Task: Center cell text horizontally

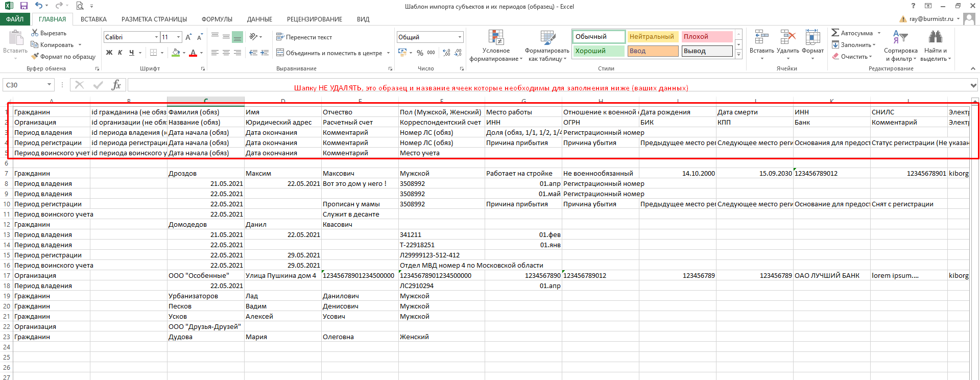Action: click(226, 53)
